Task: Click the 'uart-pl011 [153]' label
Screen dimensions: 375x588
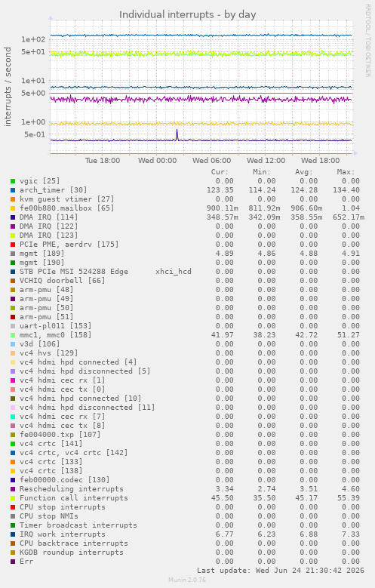Action: (x=56, y=326)
